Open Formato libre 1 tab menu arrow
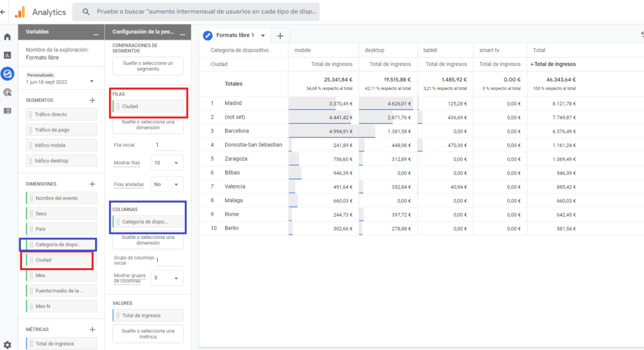 [x=263, y=36]
